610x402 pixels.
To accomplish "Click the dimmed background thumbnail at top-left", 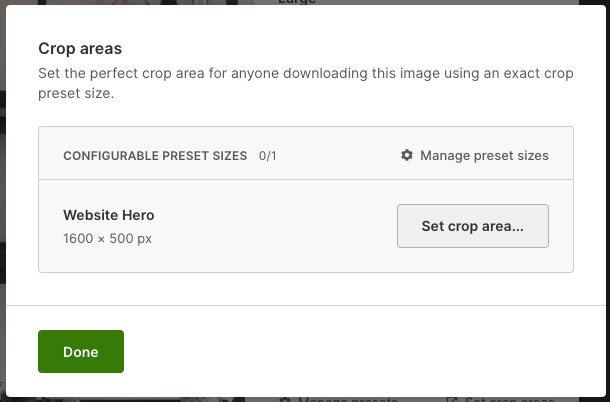I will (136, 2).
